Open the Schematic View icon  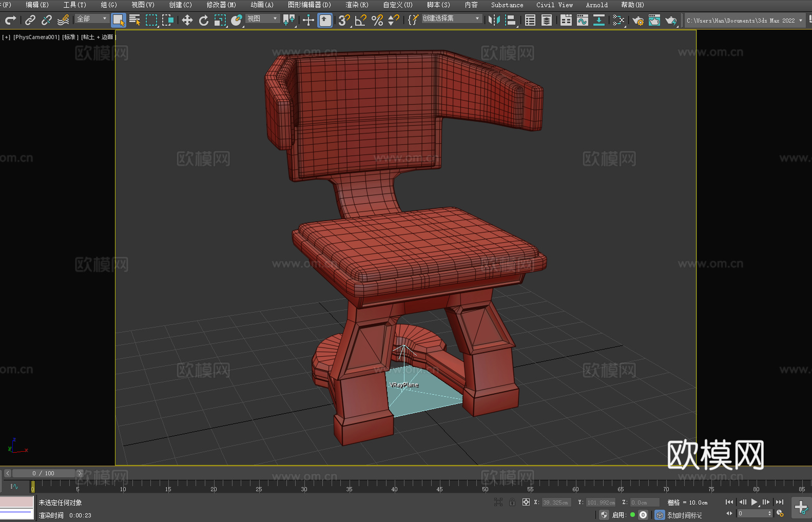(x=618, y=20)
